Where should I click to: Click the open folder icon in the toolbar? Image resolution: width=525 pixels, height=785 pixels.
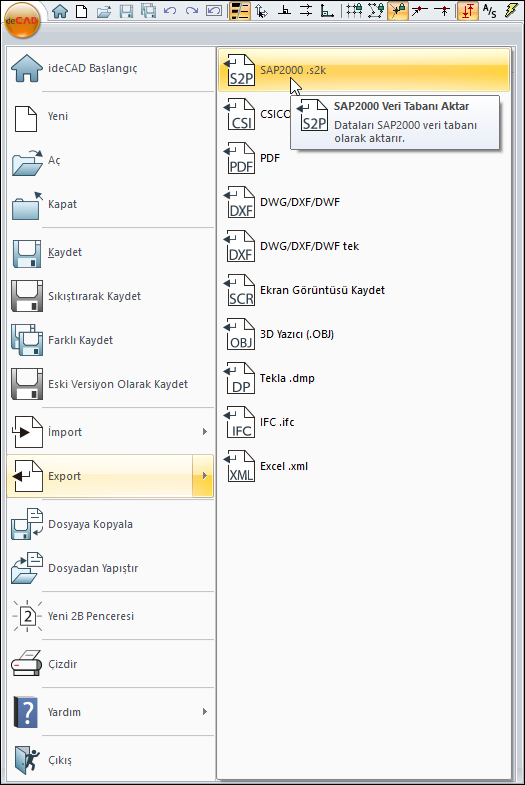tap(104, 11)
